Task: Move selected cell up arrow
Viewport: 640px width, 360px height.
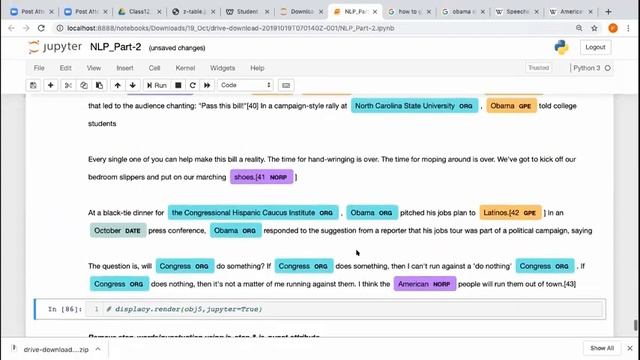Action: coord(118,85)
